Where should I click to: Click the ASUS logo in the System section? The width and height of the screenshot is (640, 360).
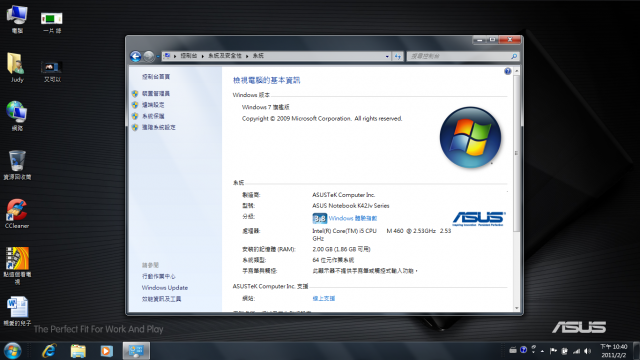tap(479, 219)
